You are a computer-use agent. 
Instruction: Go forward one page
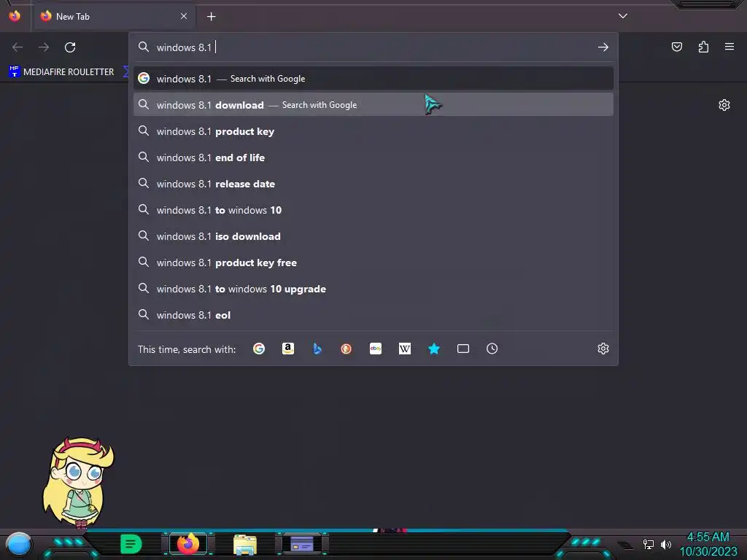tap(44, 47)
